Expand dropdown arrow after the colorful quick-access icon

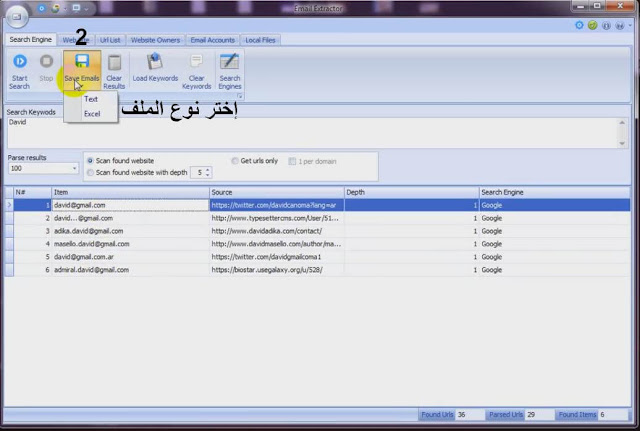pos(65,9)
